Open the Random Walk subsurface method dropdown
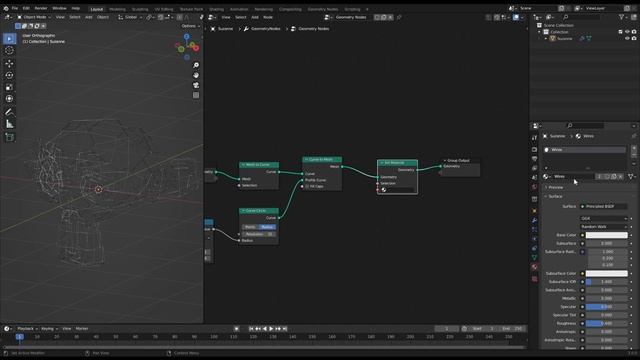The height and width of the screenshot is (360, 640). (604, 227)
